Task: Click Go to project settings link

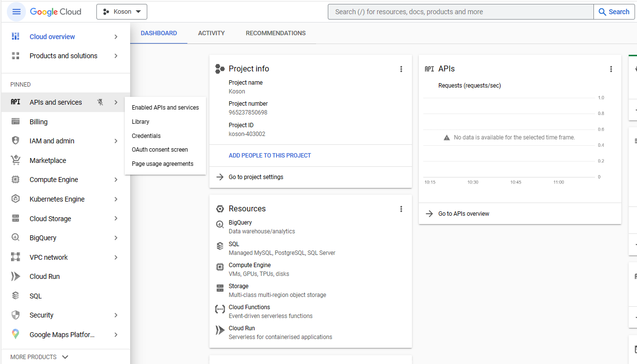Action: [x=256, y=177]
